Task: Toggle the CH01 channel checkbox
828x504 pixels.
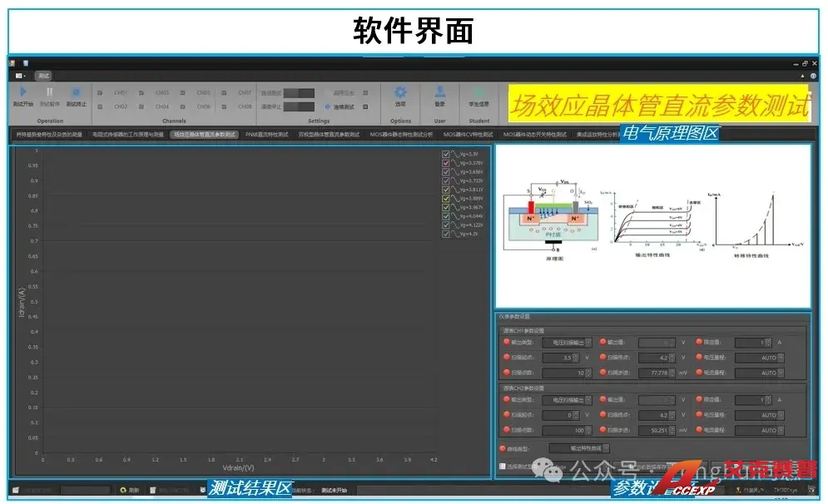Action: tap(100, 93)
